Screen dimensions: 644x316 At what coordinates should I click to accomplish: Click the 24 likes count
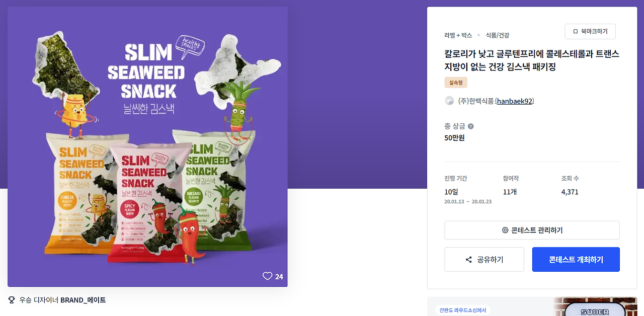pyautogui.click(x=279, y=276)
